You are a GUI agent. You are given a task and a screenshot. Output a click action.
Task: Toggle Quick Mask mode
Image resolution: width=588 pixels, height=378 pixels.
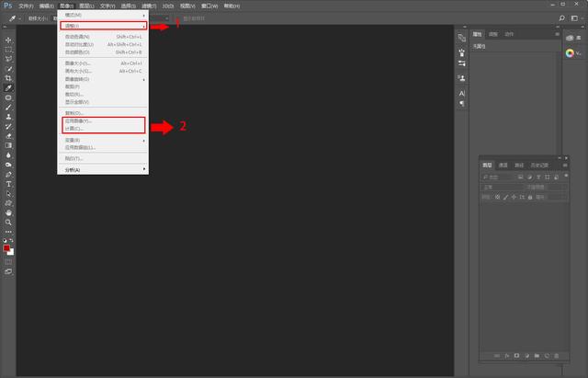(8, 261)
